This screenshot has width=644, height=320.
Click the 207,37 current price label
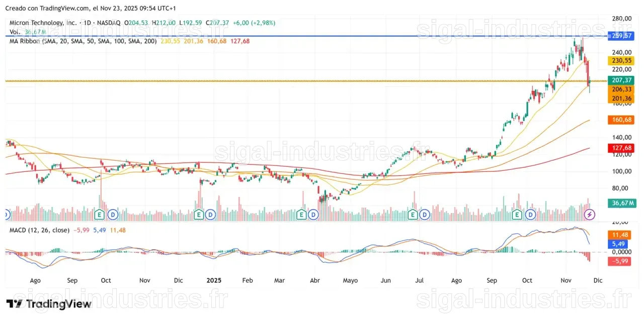click(621, 80)
